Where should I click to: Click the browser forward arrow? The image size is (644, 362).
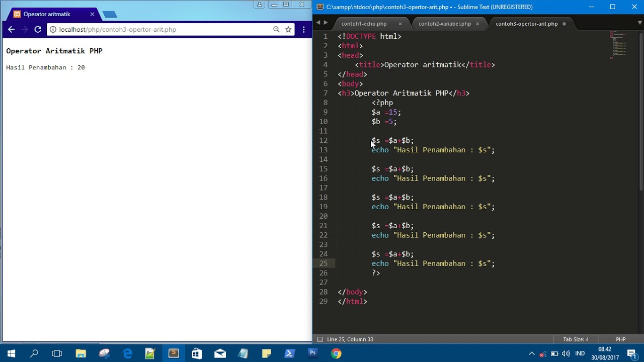pos(24,30)
